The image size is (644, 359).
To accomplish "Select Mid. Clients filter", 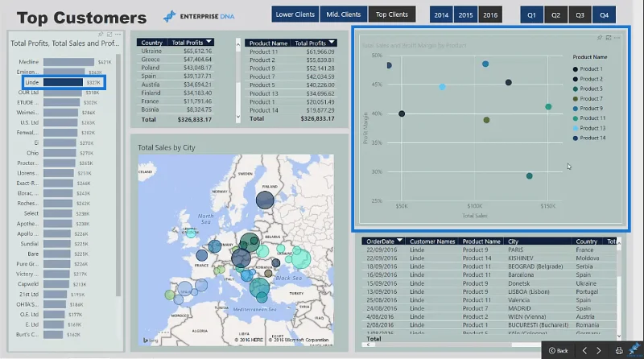I will coord(344,14).
